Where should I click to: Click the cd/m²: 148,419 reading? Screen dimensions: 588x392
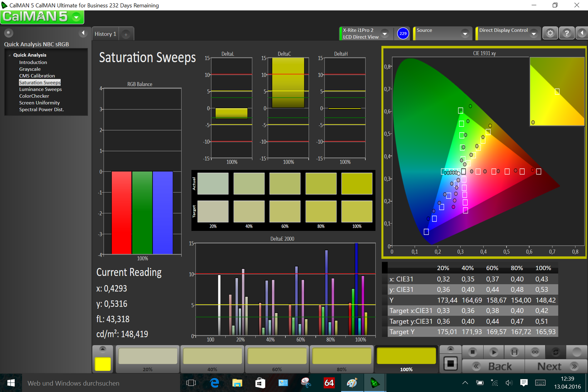[x=122, y=334]
